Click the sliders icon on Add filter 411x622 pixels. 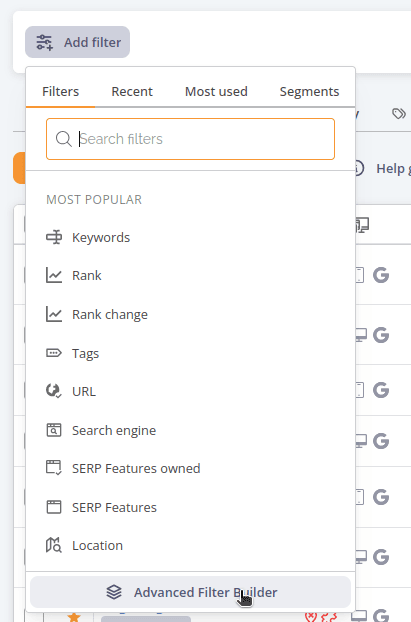pos(44,42)
